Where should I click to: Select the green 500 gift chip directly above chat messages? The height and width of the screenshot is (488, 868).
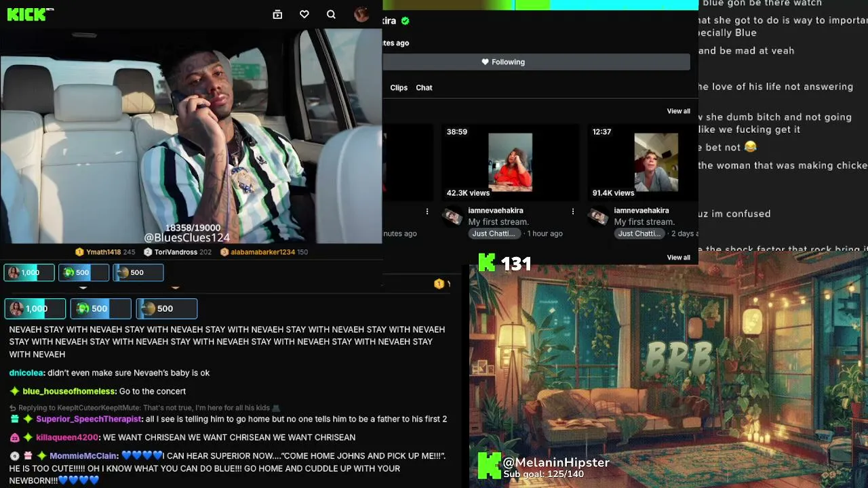pos(100,308)
